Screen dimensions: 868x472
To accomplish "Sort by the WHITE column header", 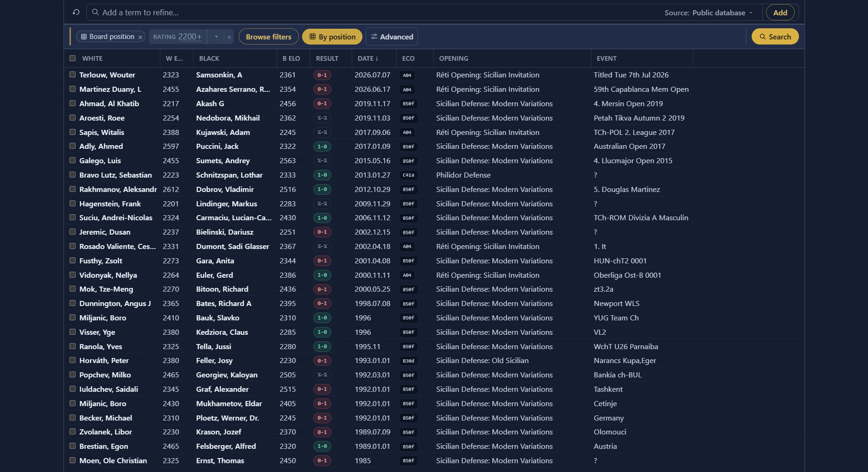I will click(92, 58).
